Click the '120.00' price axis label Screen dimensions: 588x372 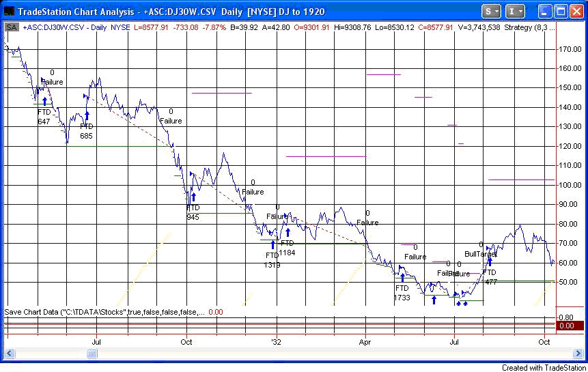pos(570,146)
